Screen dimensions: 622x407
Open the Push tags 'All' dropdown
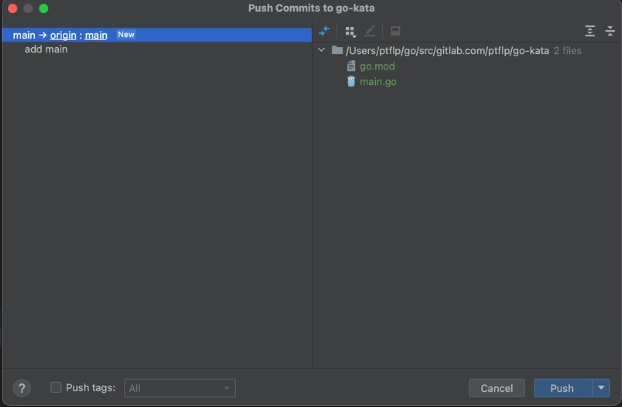point(180,388)
